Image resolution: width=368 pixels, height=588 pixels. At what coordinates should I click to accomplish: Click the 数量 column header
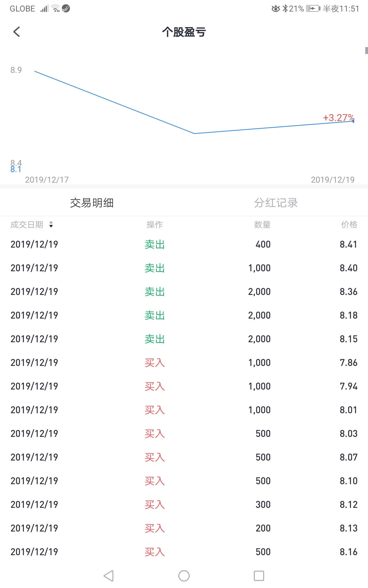click(x=262, y=224)
